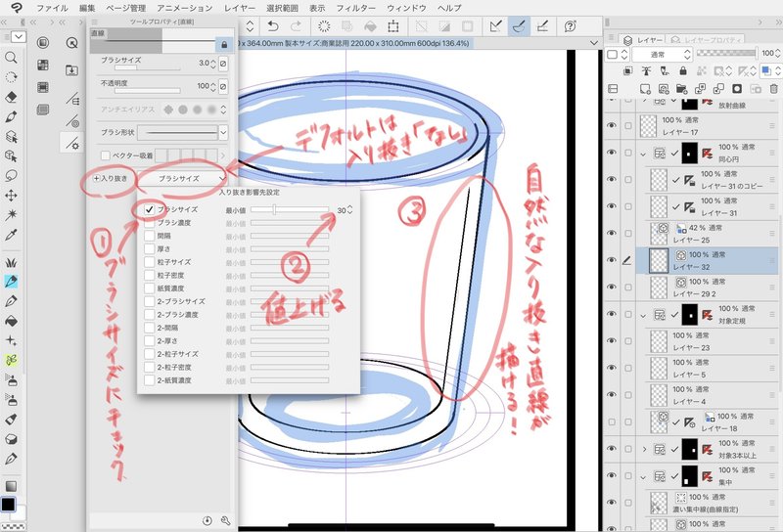Check the 2-ブラシサイズ checkbox
Viewport: 783px width, 532px height.
click(149, 301)
